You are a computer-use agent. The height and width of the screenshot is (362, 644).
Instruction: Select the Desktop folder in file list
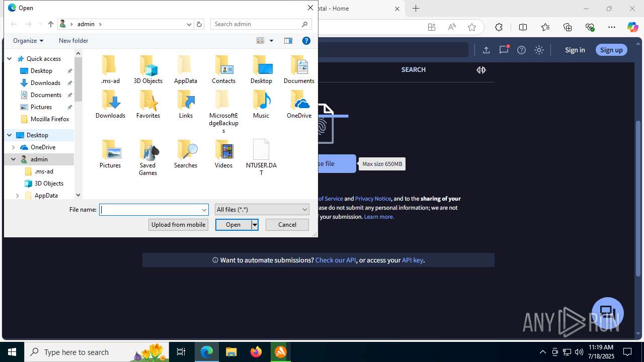261,69
